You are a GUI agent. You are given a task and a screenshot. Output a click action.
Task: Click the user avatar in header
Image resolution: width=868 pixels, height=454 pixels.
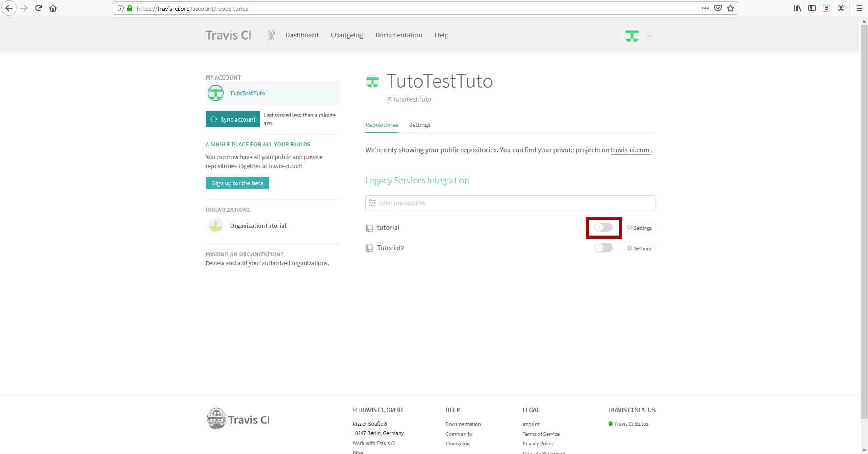(x=632, y=36)
